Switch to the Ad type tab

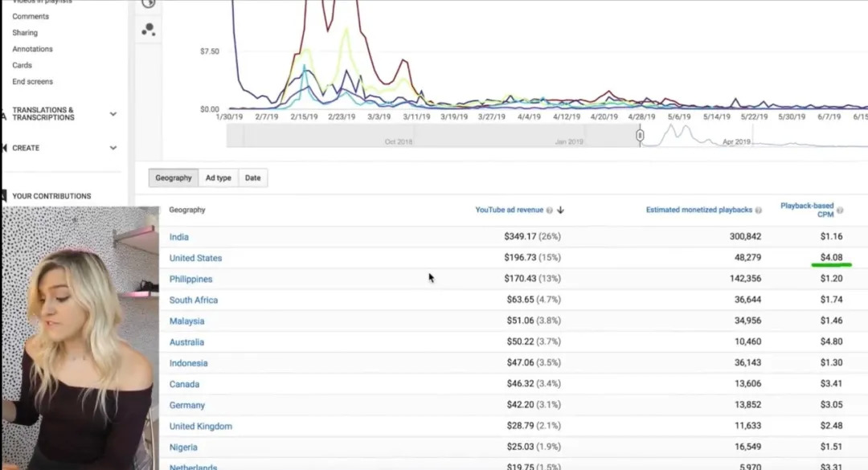click(218, 178)
